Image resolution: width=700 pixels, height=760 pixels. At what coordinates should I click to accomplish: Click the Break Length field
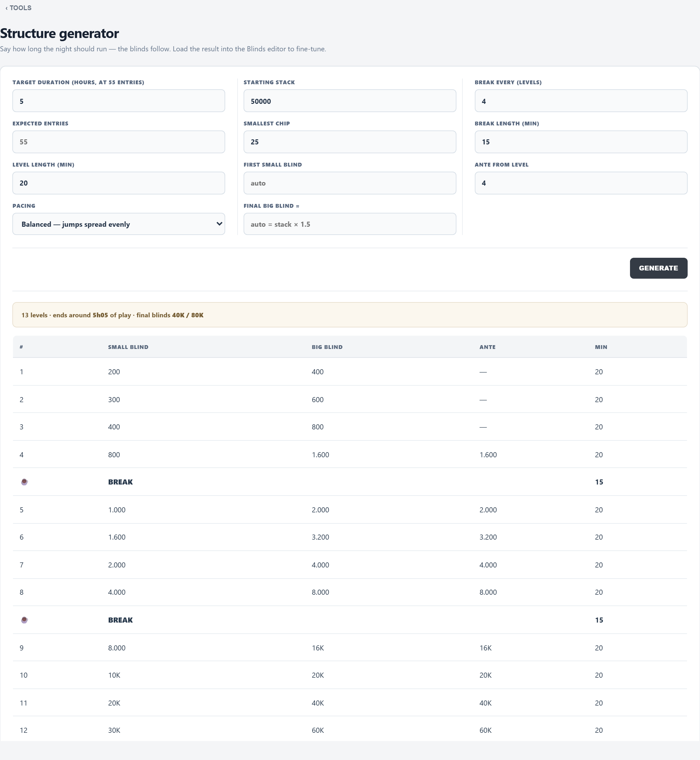click(581, 142)
